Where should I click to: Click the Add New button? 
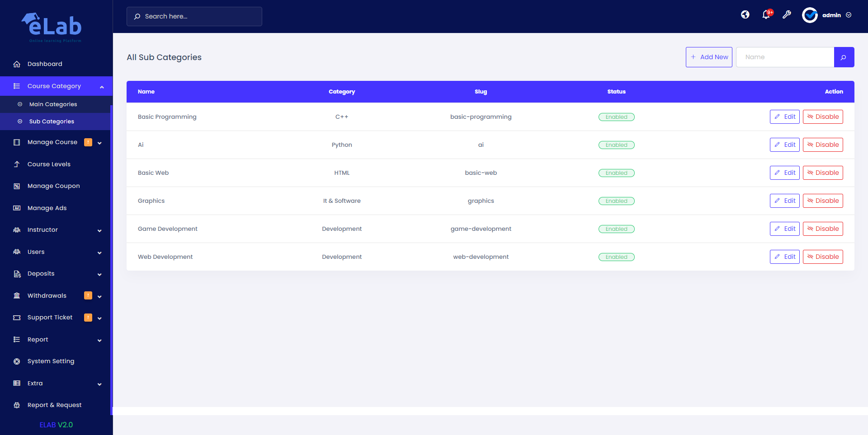(709, 57)
